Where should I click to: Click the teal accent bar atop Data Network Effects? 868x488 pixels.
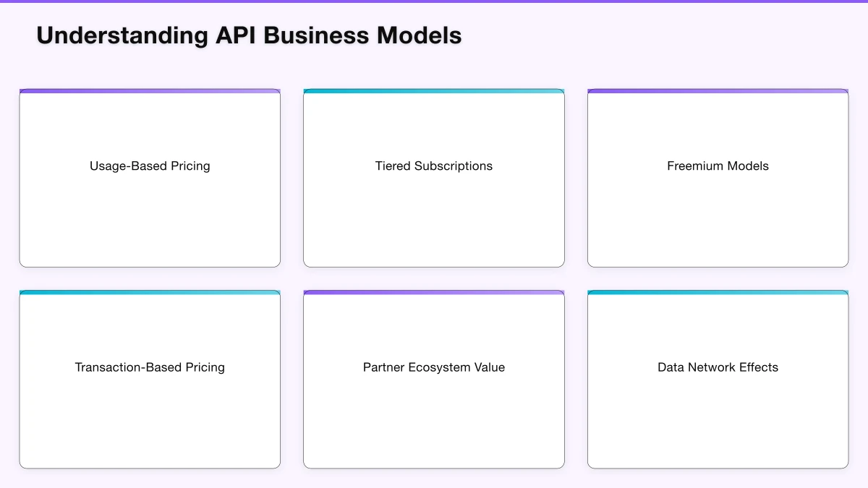718,292
